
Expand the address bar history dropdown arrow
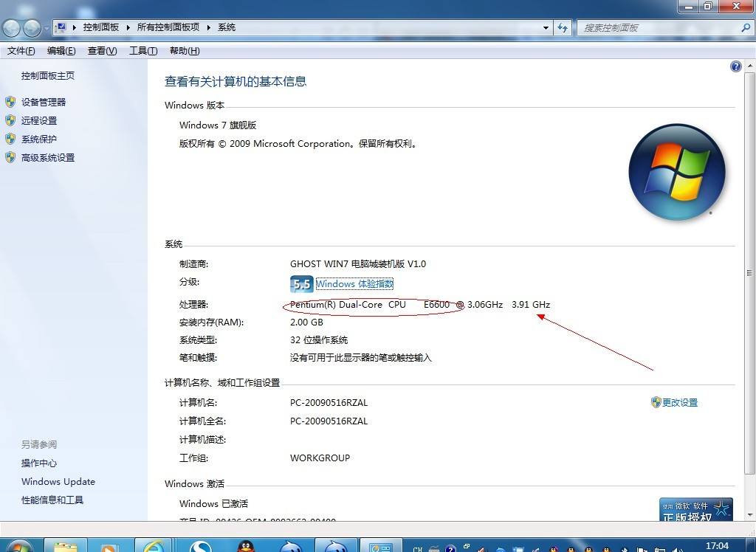click(x=546, y=27)
